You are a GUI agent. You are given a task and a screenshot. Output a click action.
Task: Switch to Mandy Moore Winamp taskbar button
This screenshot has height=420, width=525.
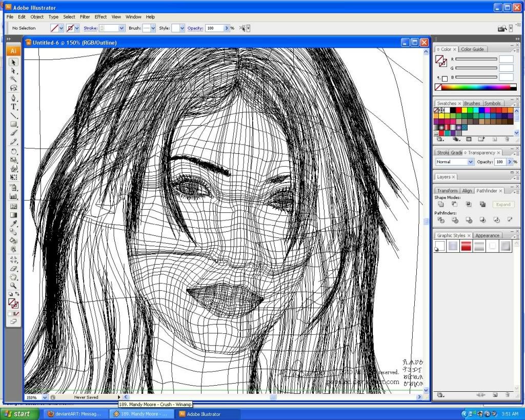pos(142,414)
